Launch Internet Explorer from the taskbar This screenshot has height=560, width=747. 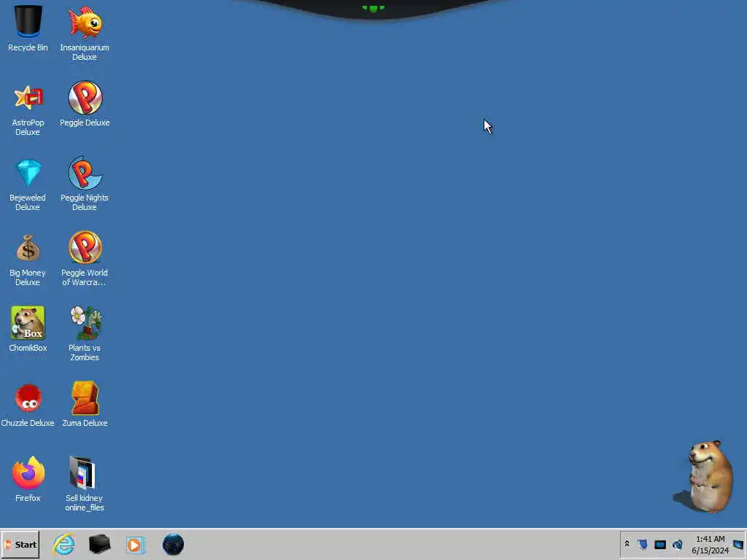[64, 544]
